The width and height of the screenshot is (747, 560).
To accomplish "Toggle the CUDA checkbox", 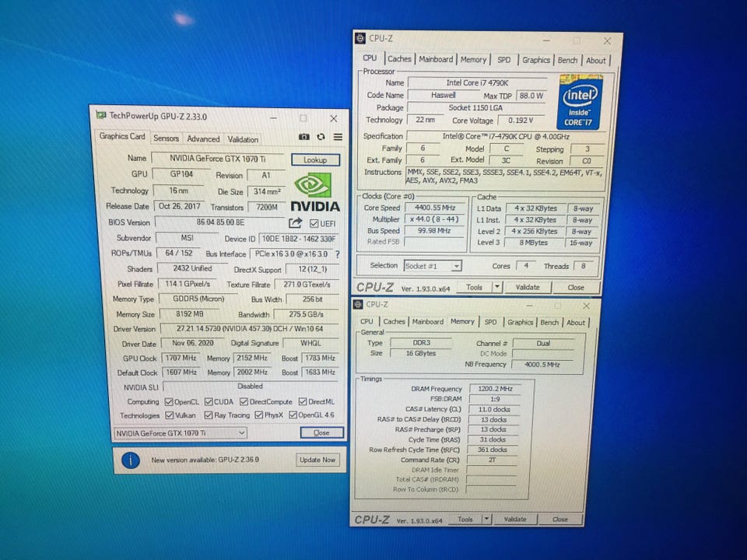I will [209, 402].
